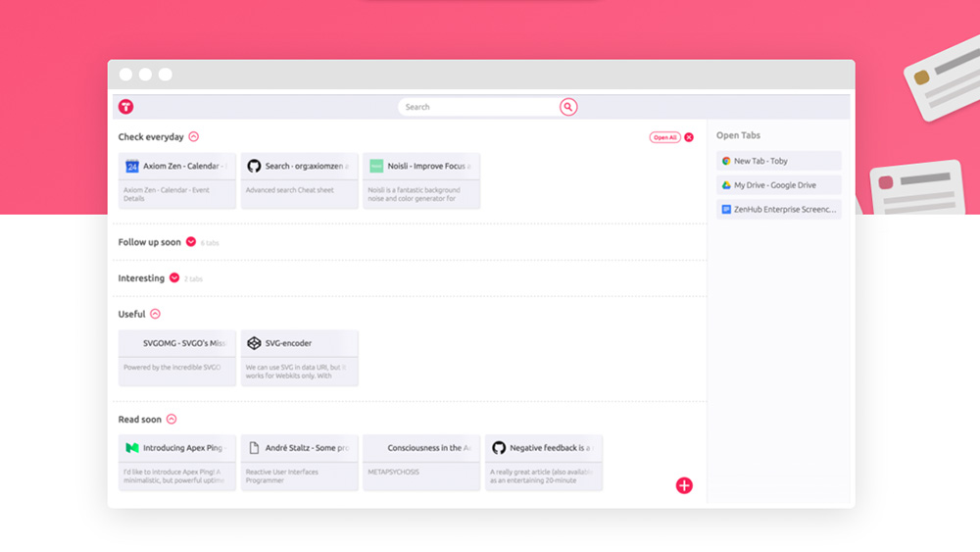
Task: Collapse the Check everyday collection
Action: [193, 137]
